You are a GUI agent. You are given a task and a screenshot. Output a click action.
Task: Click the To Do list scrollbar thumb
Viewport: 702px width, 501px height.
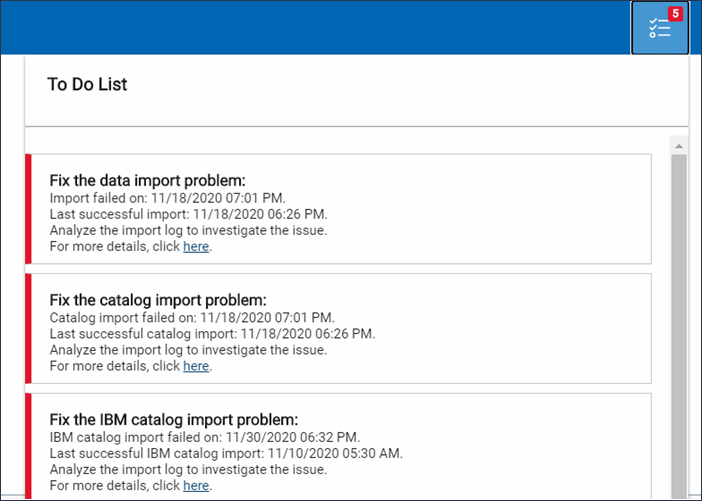click(x=678, y=320)
